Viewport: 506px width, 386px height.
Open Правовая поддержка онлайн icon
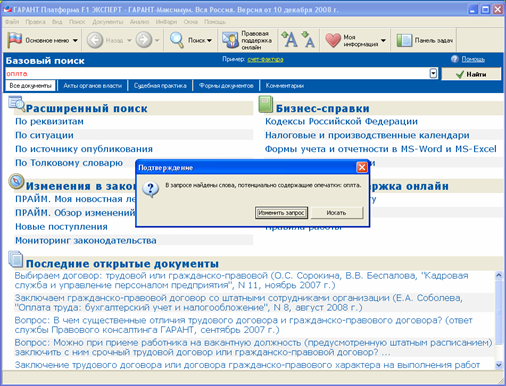coord(230,40)
